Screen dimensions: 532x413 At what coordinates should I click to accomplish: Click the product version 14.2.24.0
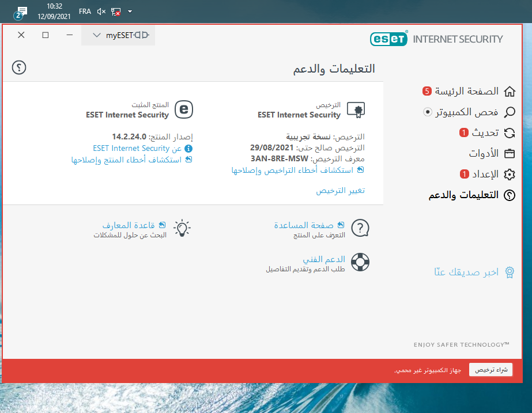point(129,137)
